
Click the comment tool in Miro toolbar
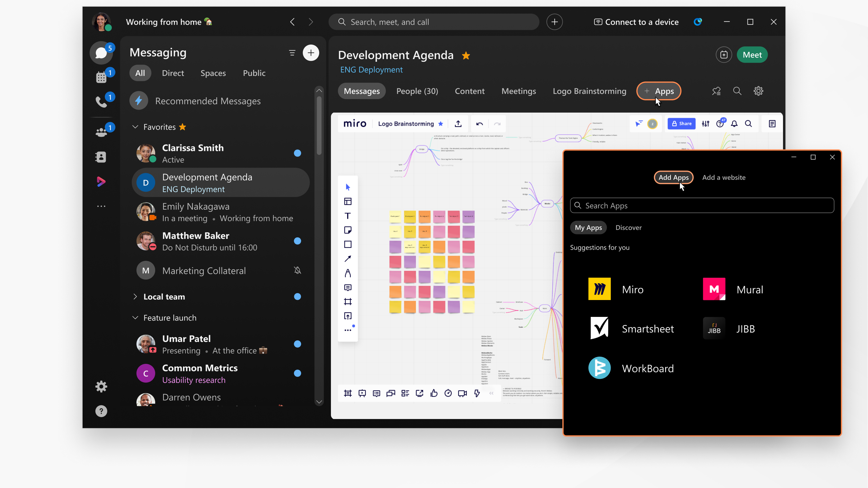(348, 288)
